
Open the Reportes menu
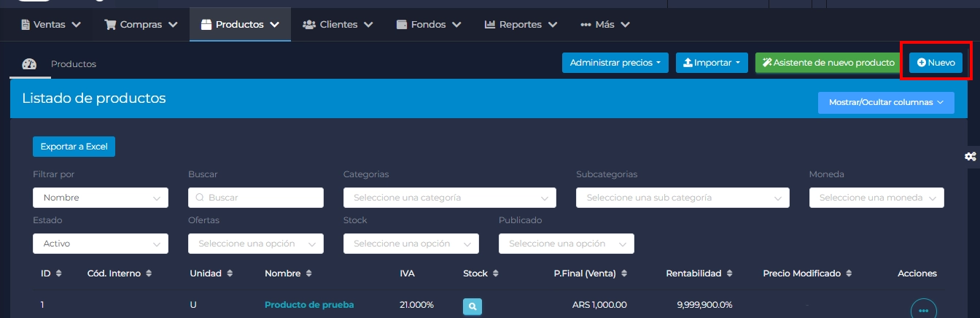point(521,24)
